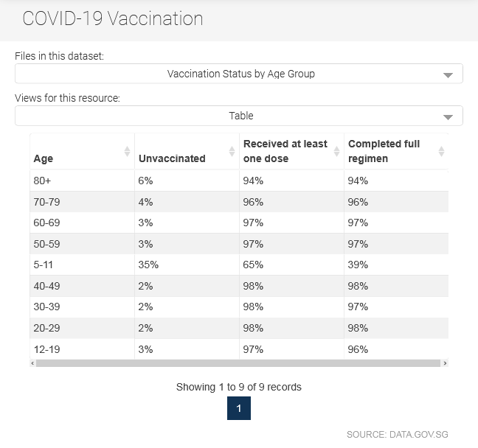Click dropdown arrow of files dataset selector

(x=448, y=75)
